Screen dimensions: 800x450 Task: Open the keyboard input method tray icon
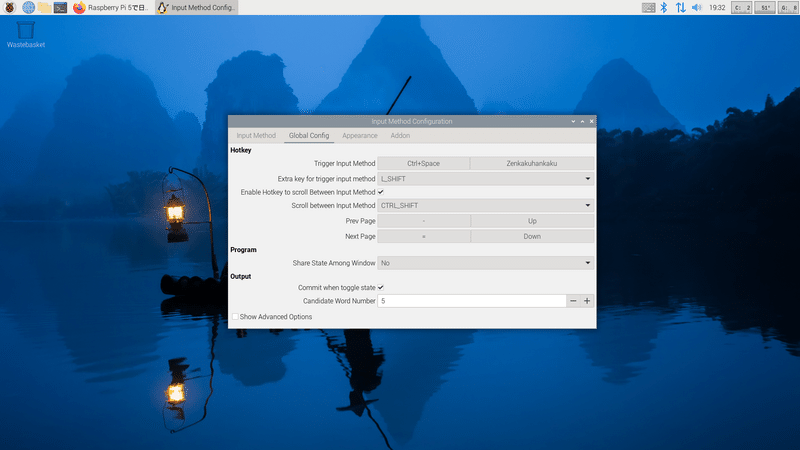coord(648,7)
